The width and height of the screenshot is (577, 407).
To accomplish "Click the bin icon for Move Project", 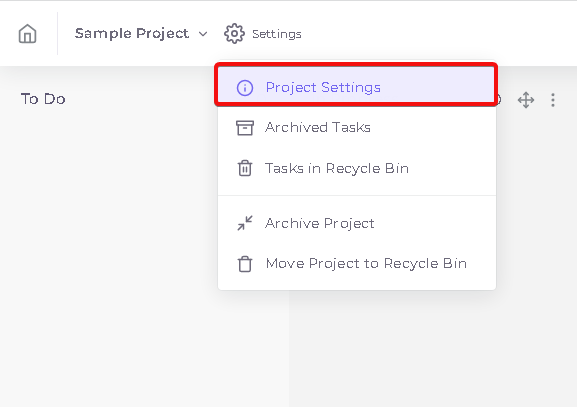I will click(x=245, y=264).
